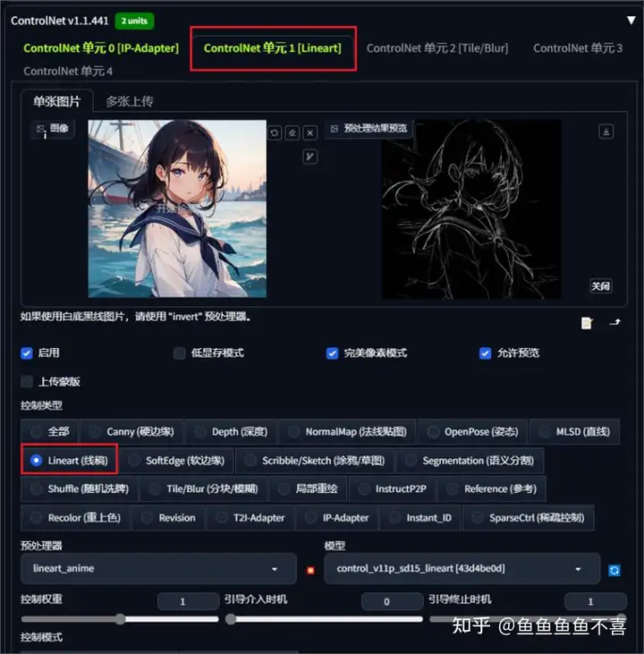Select OpenPose control type
Image resolution: width=644 pixels, height=654 pixels.
point(472,432)
